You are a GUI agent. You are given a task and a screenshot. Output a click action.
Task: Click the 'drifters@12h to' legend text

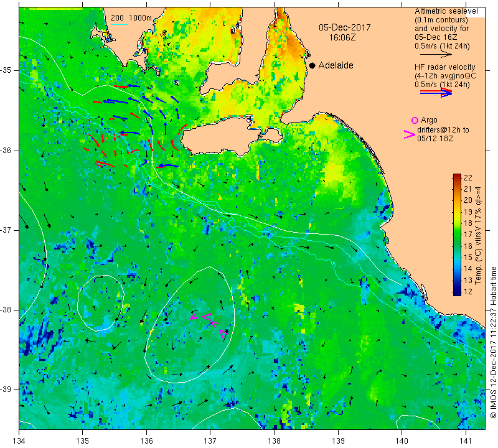click(443, 130)
